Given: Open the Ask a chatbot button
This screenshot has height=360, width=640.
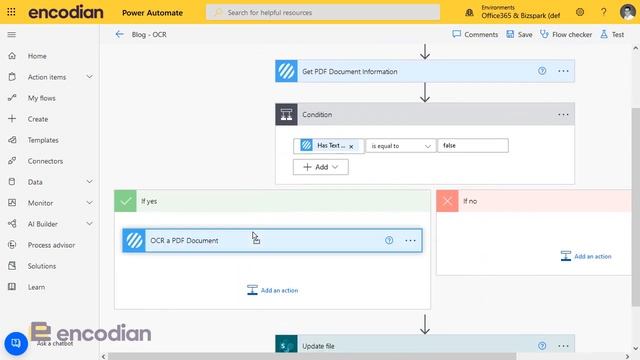Looking at the screenshot, I should [16, 343].
